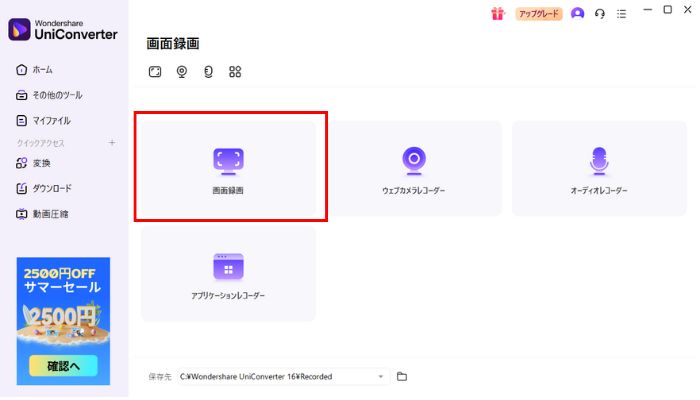Screen dimensions: 700x400
Task: Click the screen recorder icon under the title
Action: pyautogui.click(x=155, y=72)
